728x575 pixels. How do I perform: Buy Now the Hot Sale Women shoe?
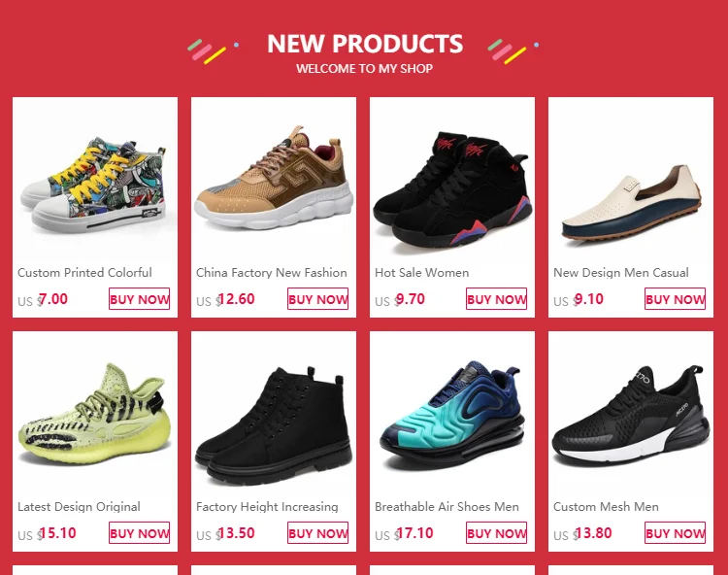[496, 298]
